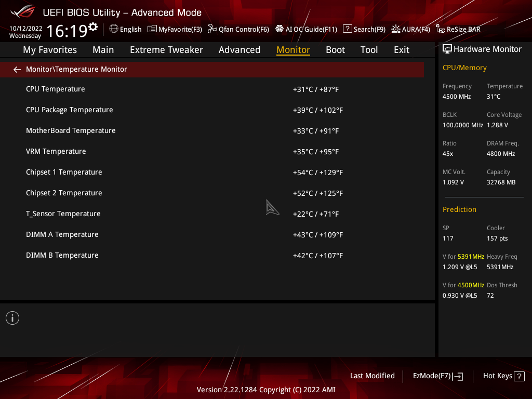
Task: Select the VRM Temperature row
Action: click(x=212, y=151)
